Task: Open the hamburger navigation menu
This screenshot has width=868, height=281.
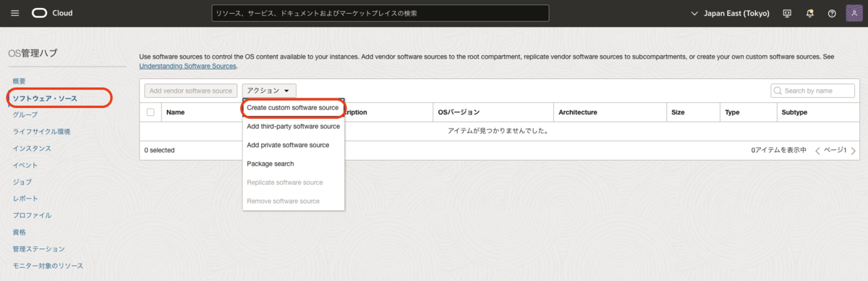Action: point(15,13)
